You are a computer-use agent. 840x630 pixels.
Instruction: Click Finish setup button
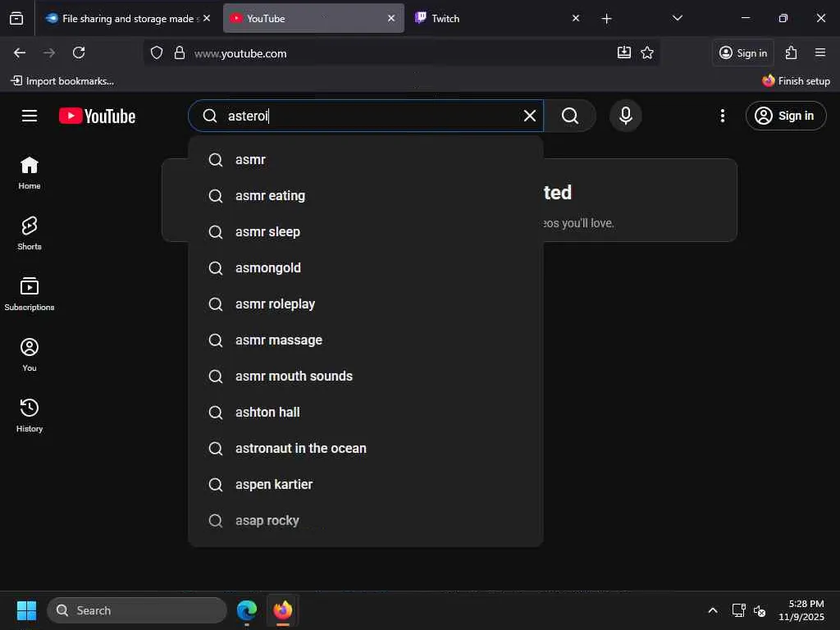(x=796, y=81)
